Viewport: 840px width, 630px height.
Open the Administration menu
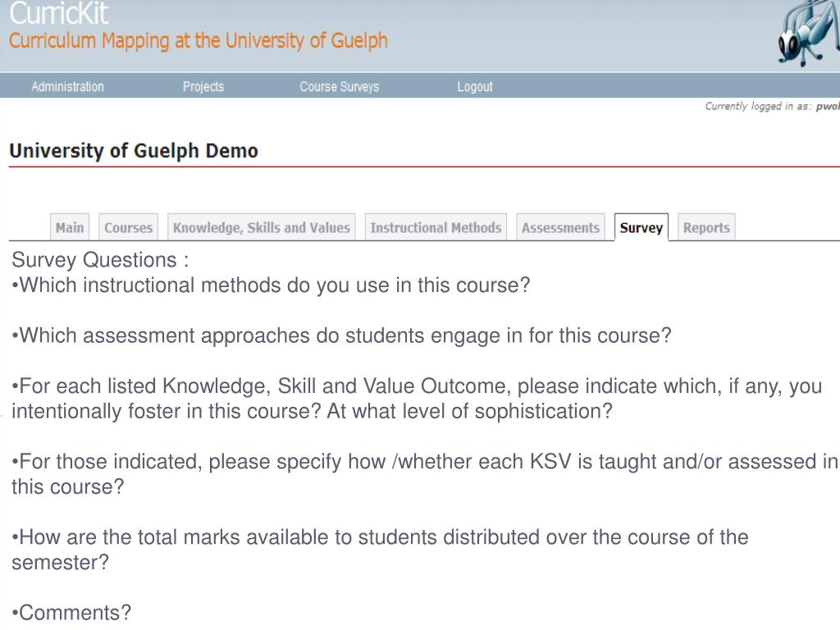[x=67, y=86]
